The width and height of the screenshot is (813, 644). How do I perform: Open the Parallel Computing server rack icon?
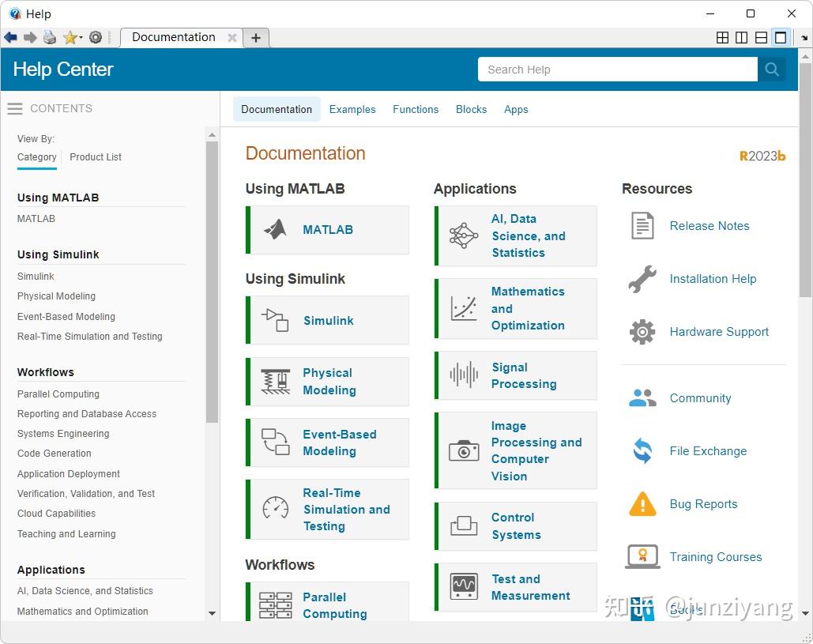pyautogui.click(x=275, y=605)
